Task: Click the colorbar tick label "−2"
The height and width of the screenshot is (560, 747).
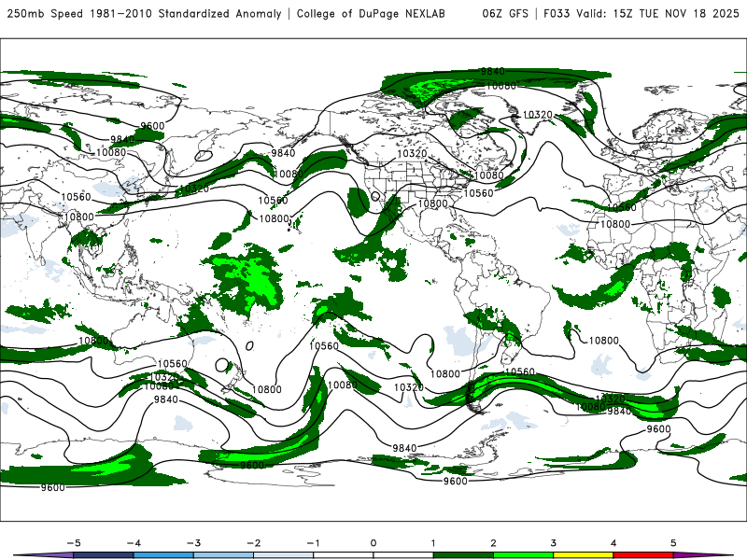Action: pos(253,543)
